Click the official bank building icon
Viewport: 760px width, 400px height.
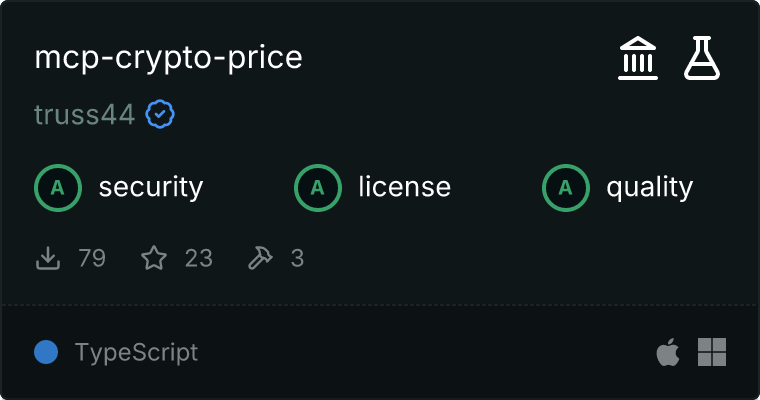click(x=638, y=59)
